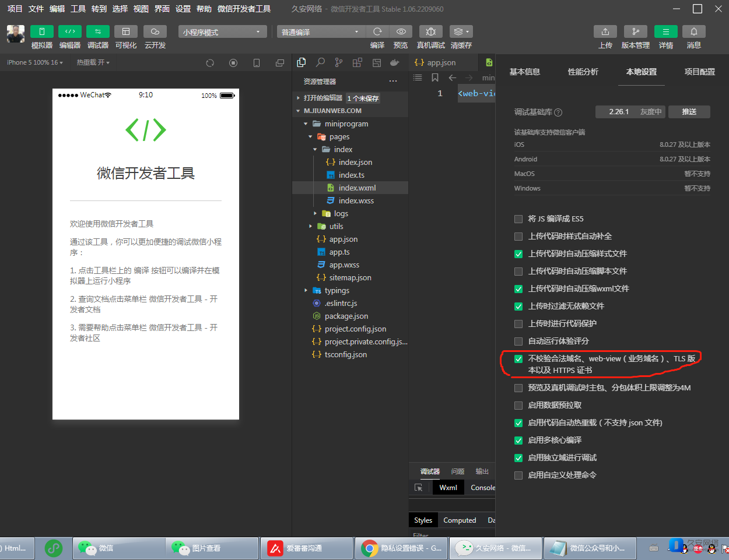Viewport: 729px width, 560px height.
Task: Open the 2.26.1 base library dropdown
Action: 630,111
